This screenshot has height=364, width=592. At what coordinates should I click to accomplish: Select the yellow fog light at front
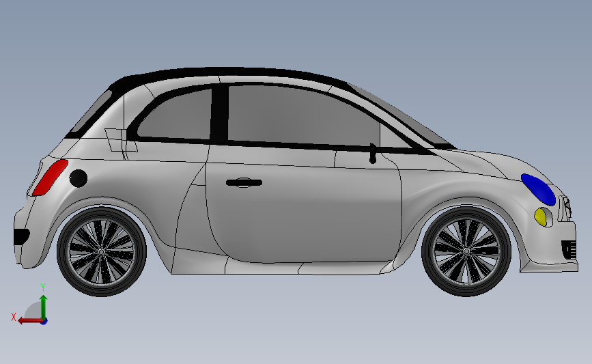pyautogui.click(x=541, y=217)
